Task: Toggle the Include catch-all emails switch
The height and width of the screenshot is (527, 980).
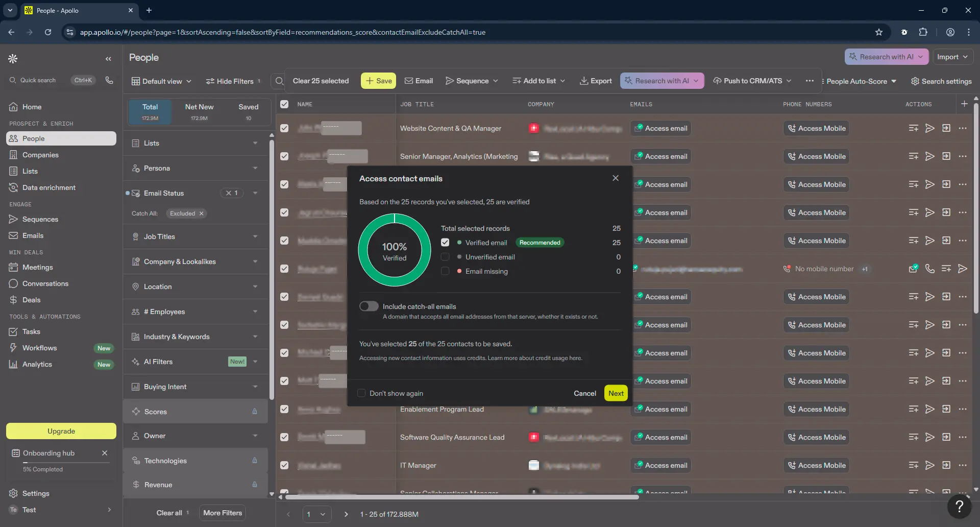Action: click(369, 306)
